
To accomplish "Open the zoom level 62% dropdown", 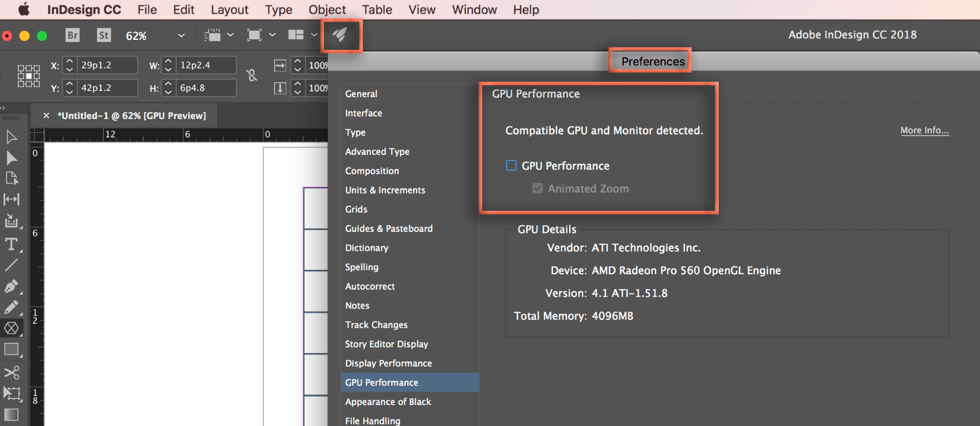I will (181, 36).
